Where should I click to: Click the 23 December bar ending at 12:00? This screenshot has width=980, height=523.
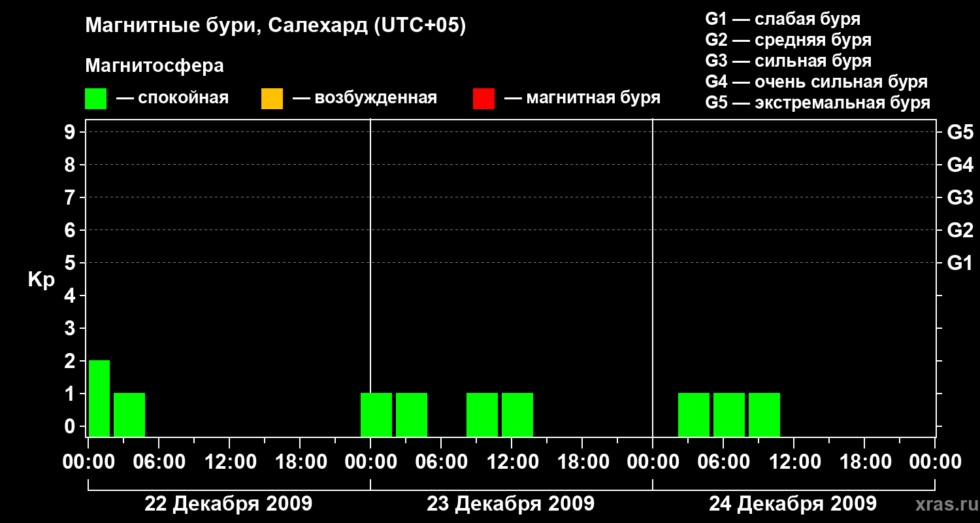click(482, 414)
